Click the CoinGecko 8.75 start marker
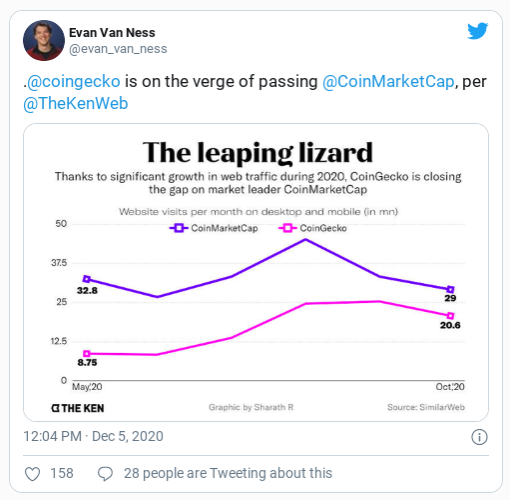The image size is (510, 500). 87,354
